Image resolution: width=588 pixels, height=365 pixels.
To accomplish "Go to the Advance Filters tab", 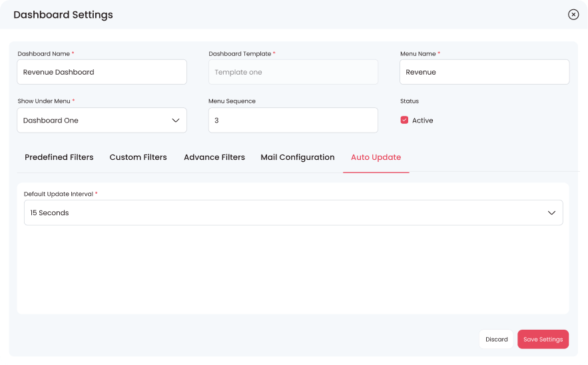I will [x=214, y=157].
